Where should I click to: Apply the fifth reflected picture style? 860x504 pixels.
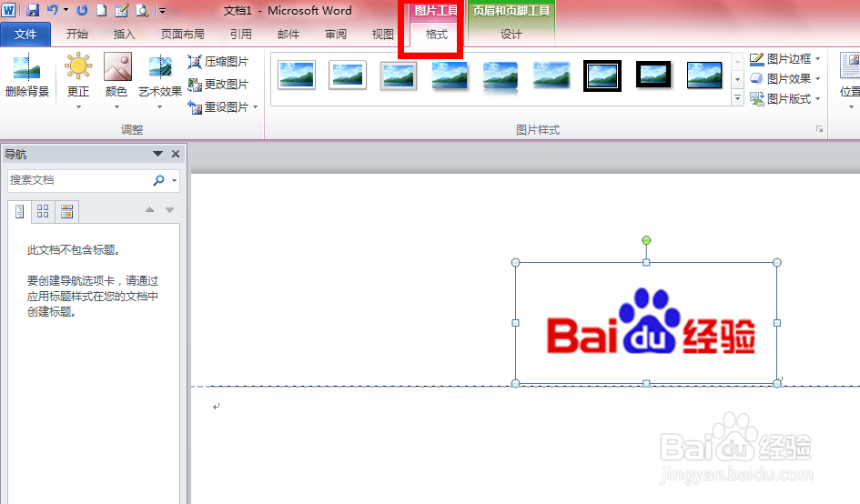pyautogui.click(x=501, y=76)
